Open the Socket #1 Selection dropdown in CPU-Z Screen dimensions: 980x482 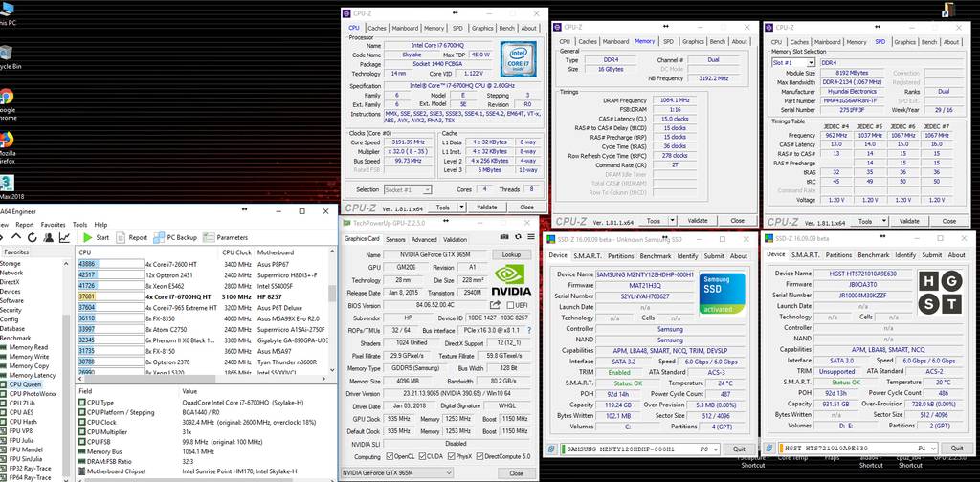(409, 189)
